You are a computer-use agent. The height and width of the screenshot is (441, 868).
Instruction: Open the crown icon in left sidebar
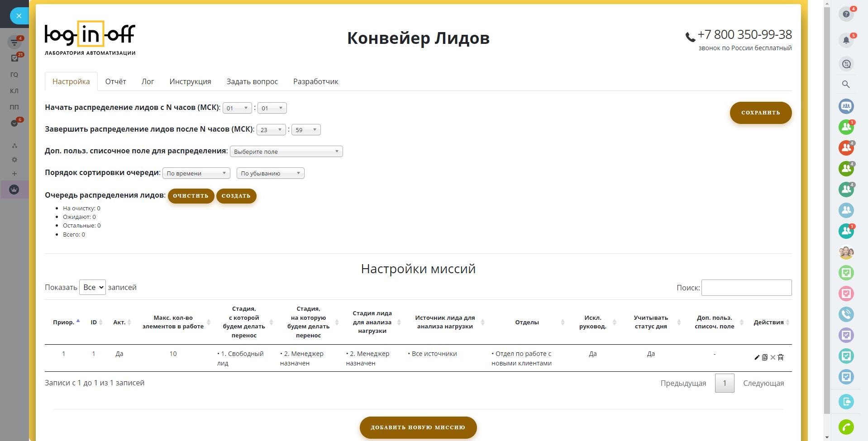point(14,190)
